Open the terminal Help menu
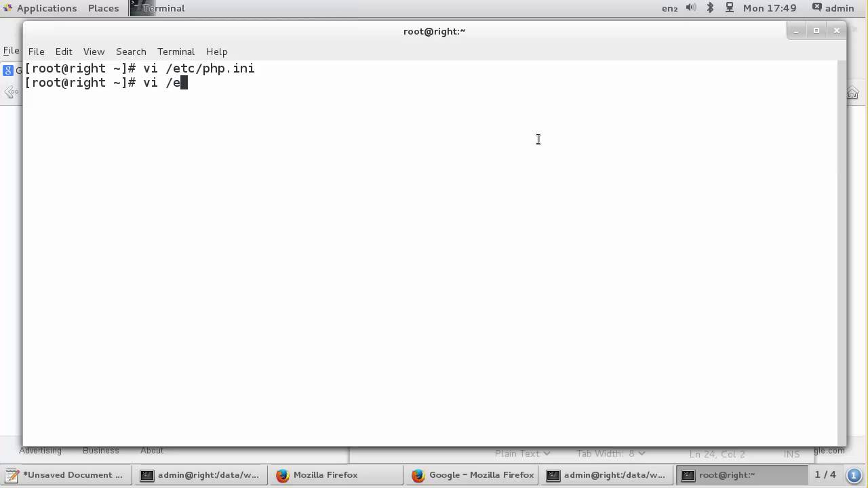Viewport: 868px width, 488px height. (216, 52)
